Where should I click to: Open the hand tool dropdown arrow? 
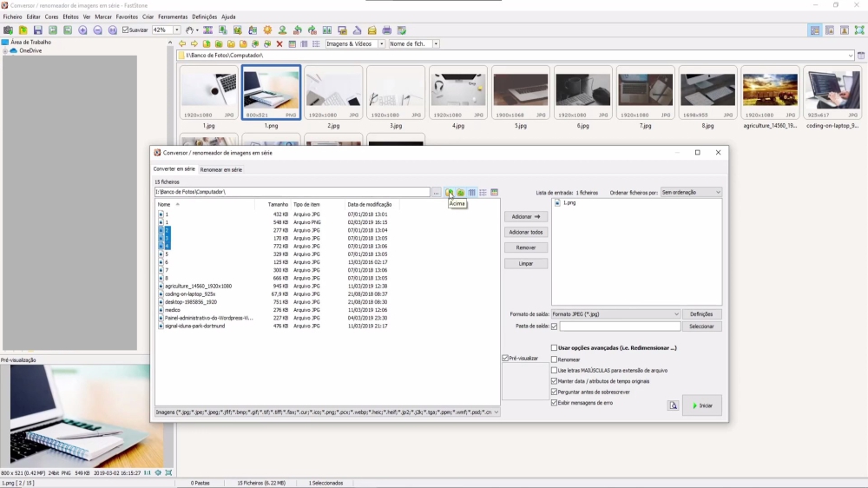coord(197,30)
